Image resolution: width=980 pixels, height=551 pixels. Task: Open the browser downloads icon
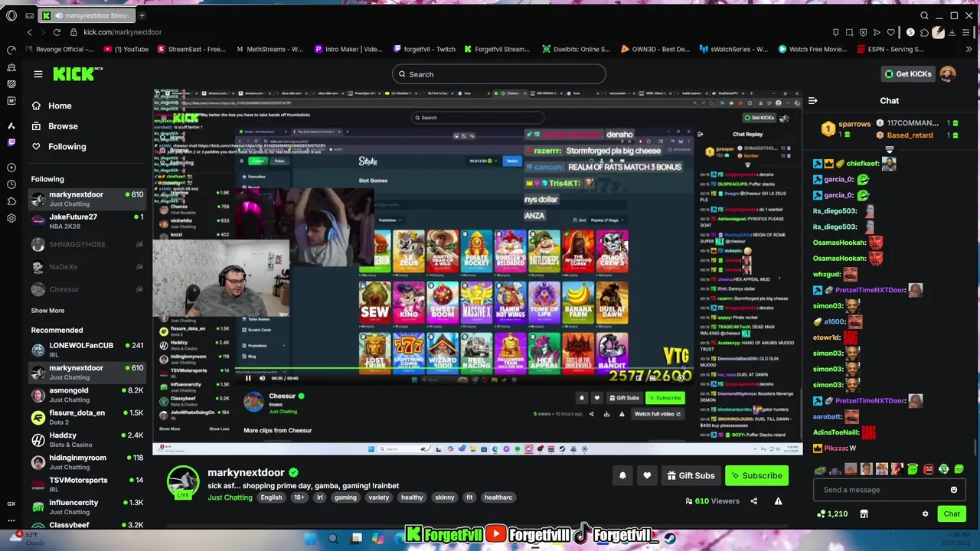click(954, 32)
